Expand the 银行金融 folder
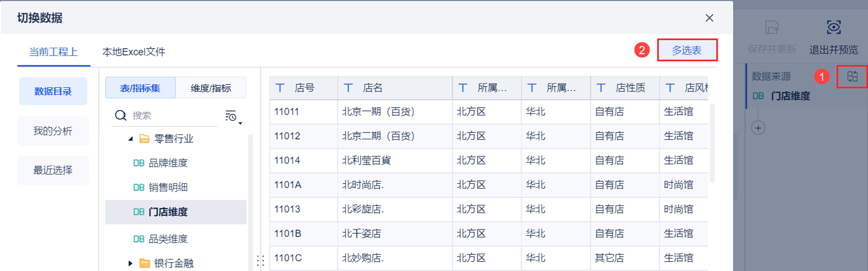Viewport: 868px width, 271px height. (131, 264)
